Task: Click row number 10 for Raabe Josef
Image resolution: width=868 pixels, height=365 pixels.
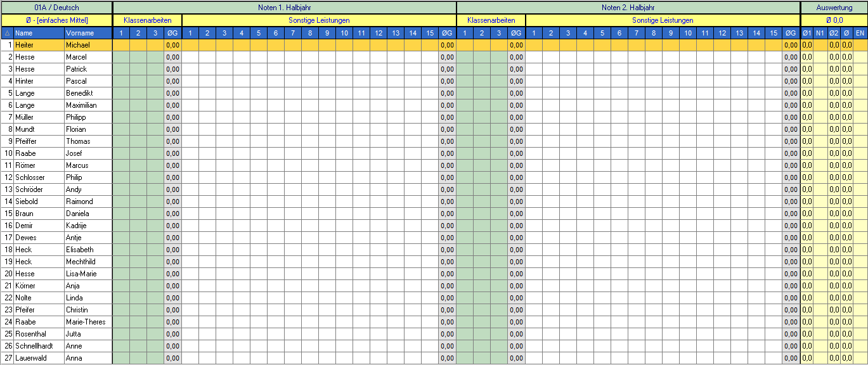Action: (8, 153)
